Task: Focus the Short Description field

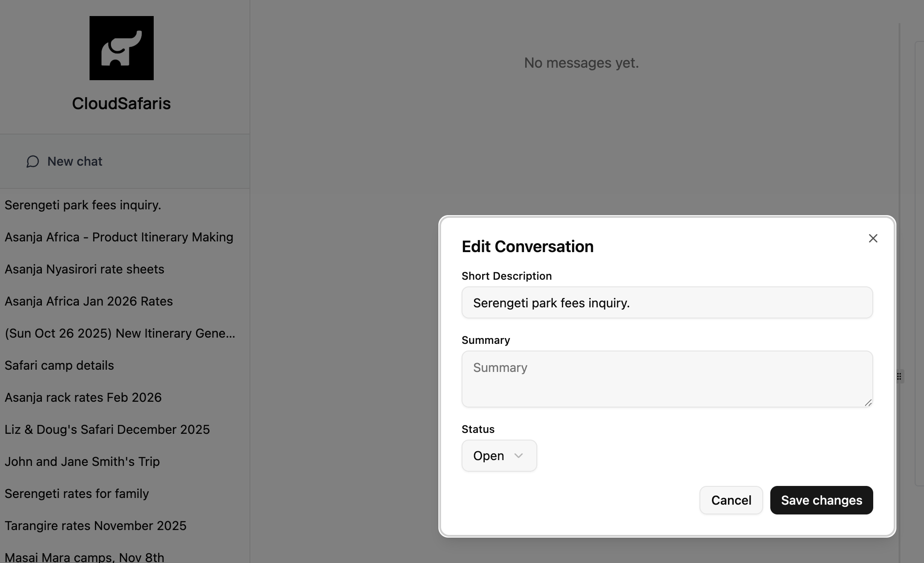Action: pyautogui.click(x=666, y=303)
